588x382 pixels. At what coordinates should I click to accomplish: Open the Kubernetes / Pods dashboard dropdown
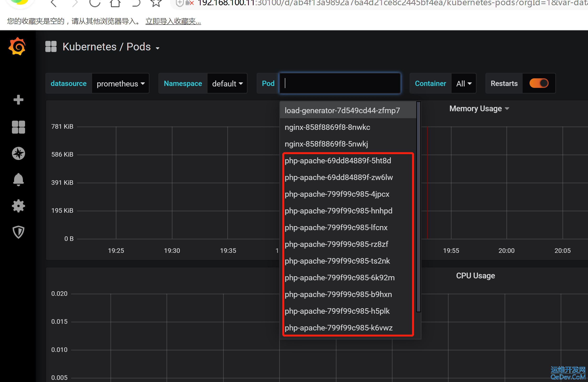click(x=111, y=47)
